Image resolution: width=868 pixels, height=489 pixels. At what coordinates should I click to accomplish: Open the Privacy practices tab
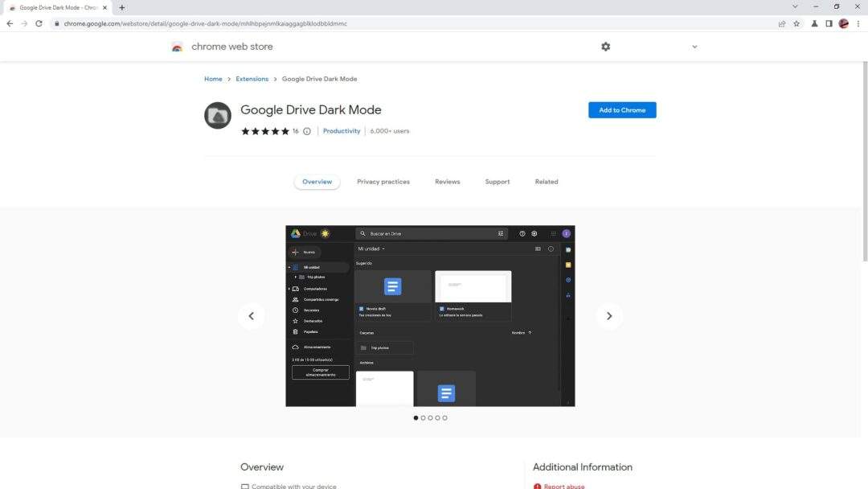pos(383,182)
